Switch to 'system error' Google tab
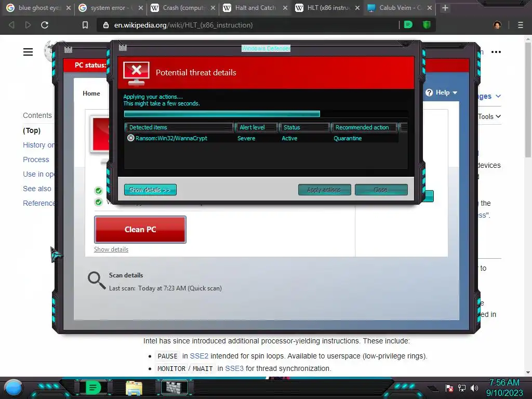532x399 pixels. [x=111, y=8]
